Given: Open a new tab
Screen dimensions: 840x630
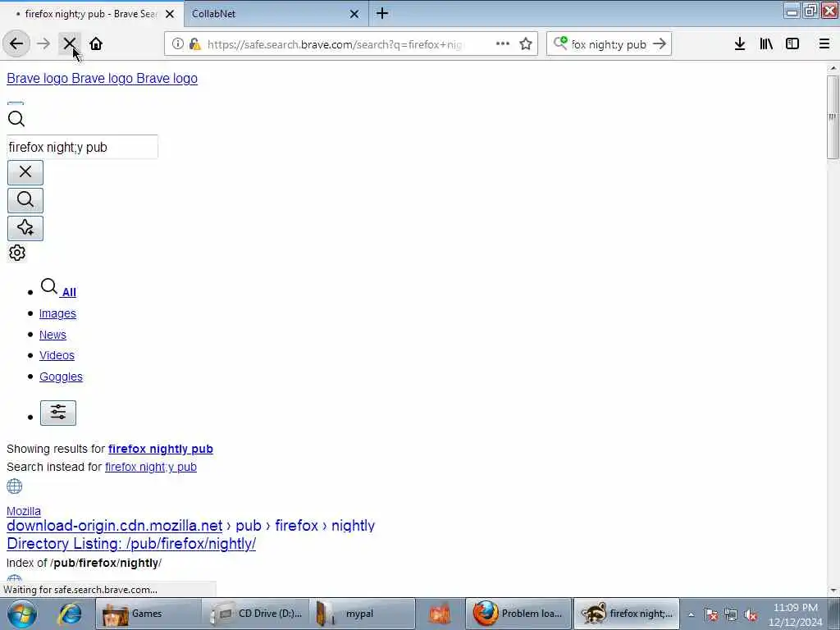Looking at the screenshot, I should click(382, 13).
